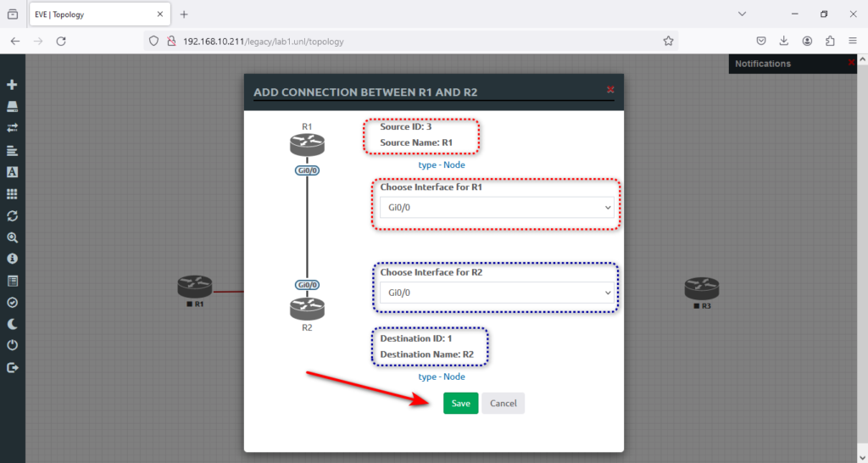Open the Choose Interface for R1 dropdown
The image size is (868, 463).
tap(497, 208)
